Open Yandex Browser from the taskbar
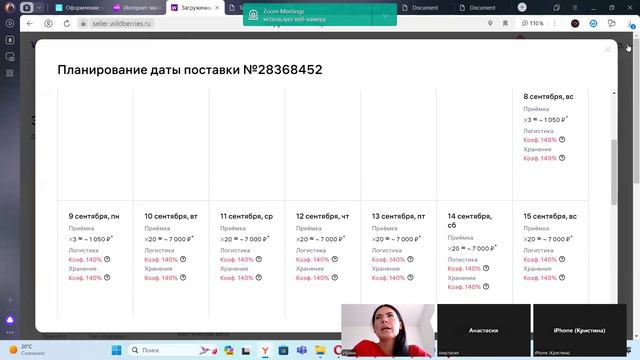640x360 pixels. [x=265, y=350]
